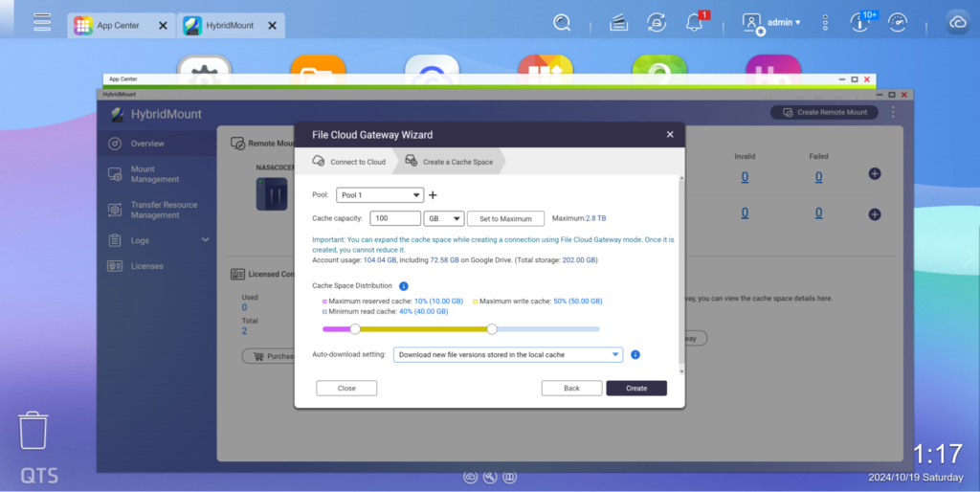This screenshot has width=980, height=492.
Task: Open the GB unit dropdown
Action: point(444,218)
